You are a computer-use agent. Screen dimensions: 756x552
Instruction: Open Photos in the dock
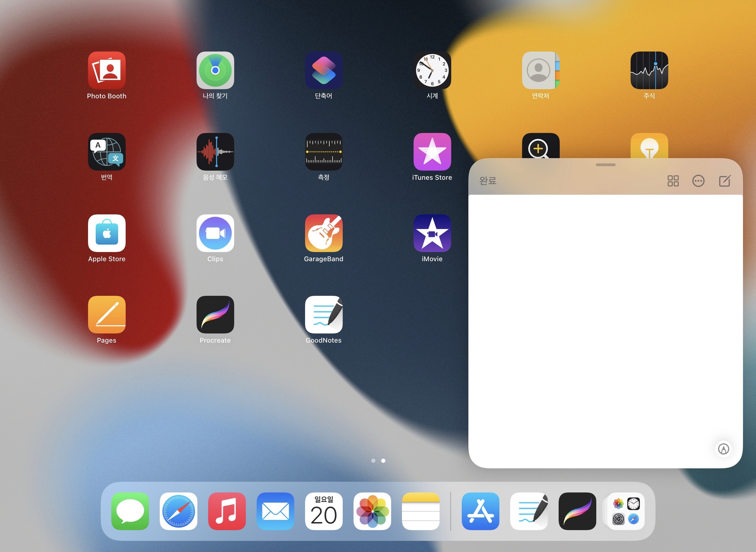[372, 511]
